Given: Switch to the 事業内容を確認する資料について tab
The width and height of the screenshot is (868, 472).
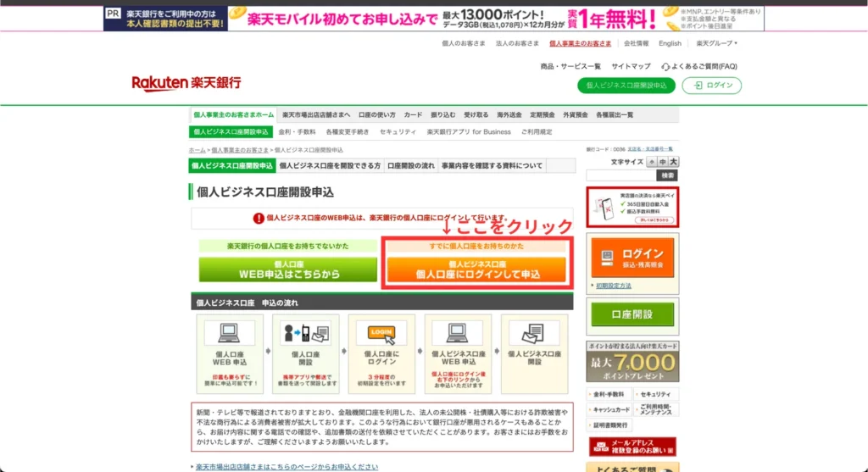Looking at the screenshot, I should (x=492, y=165).
